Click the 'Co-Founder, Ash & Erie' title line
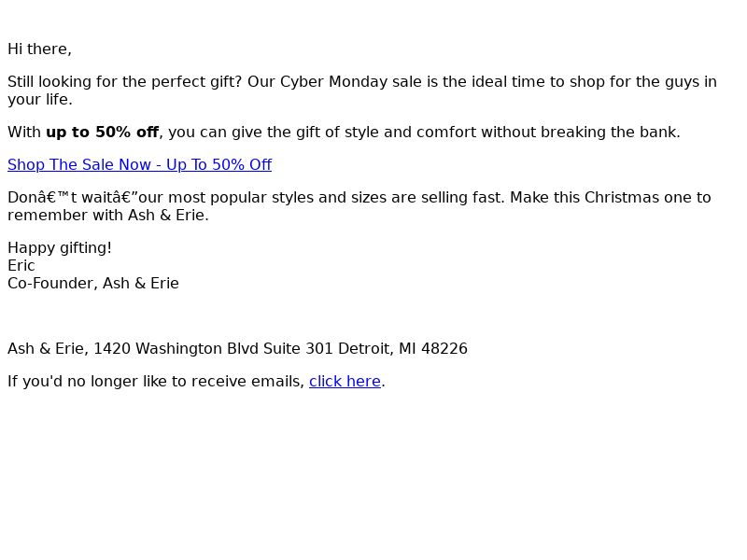This screenshot has height=560, width=747. [93, 284]
